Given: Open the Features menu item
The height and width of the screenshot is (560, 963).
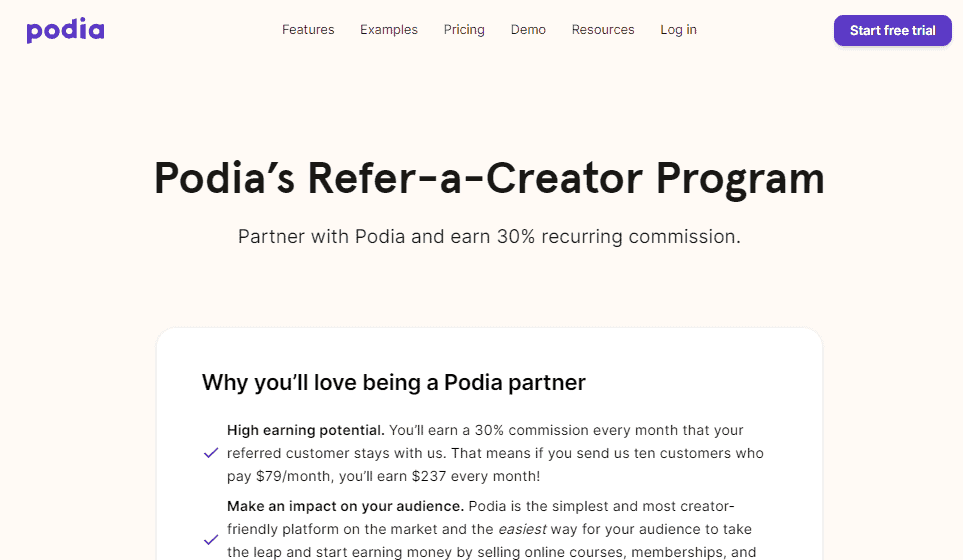Looking at the screenshot, I should click(308, 30).
